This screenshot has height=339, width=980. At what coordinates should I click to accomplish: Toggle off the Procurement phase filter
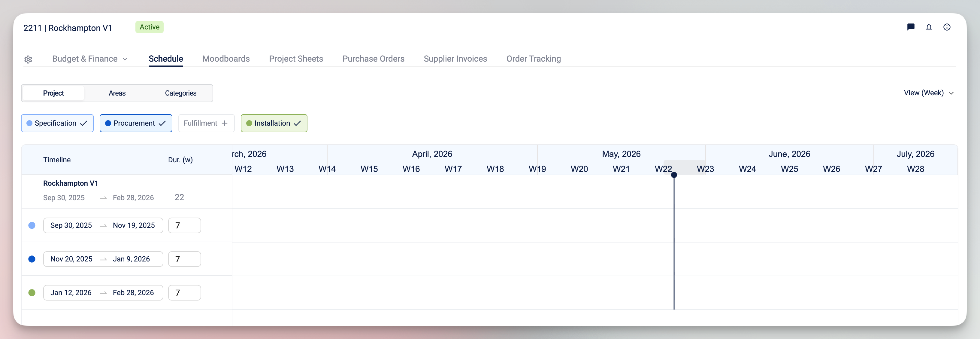pos(136,123)
